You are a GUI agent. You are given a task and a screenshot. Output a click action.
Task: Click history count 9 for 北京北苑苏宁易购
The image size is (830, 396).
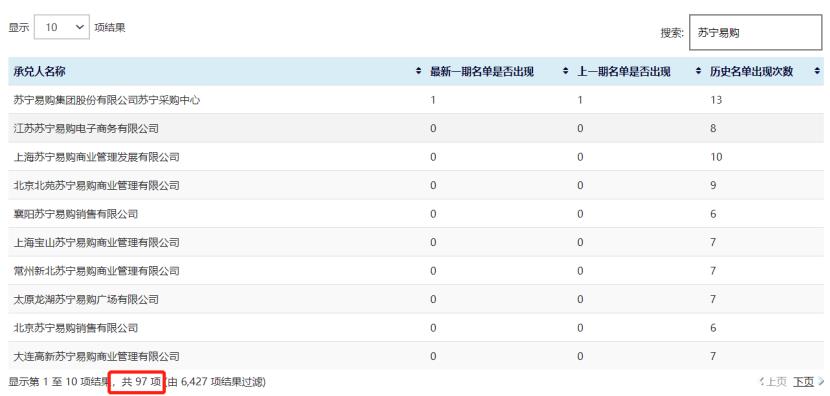point(714,185)
